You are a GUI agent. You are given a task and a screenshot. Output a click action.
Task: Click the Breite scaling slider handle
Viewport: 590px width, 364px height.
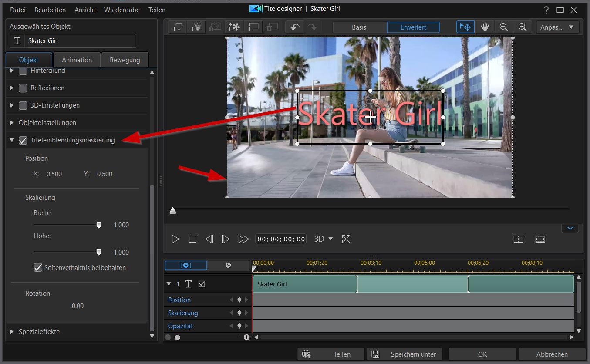pyautogui.click(x=99, y=225)
